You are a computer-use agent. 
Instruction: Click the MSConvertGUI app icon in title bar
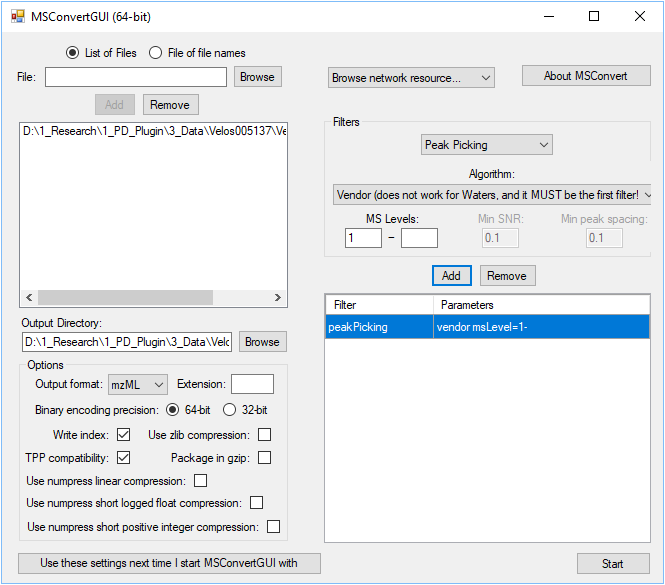pos(17,17)
